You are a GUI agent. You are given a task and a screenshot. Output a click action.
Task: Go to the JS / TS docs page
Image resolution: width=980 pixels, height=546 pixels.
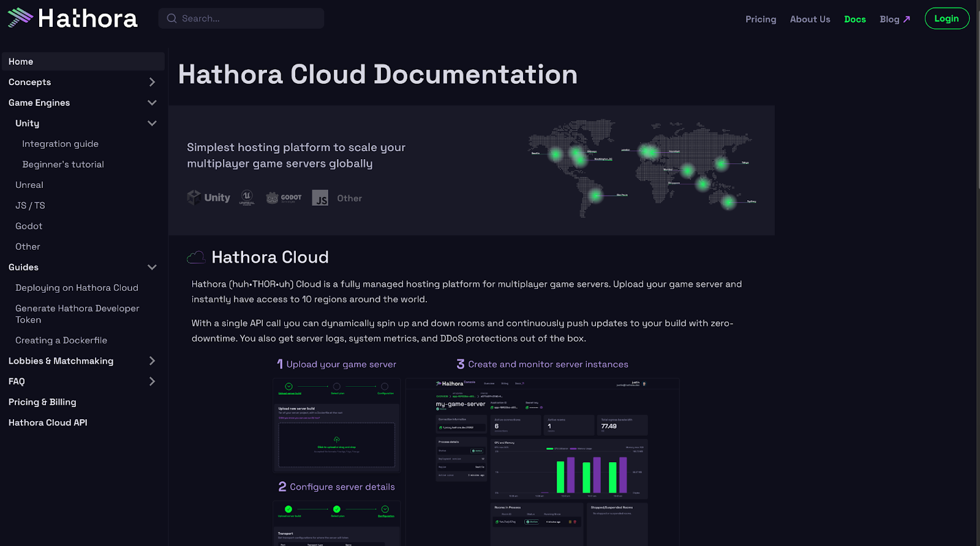coord(30,206)
